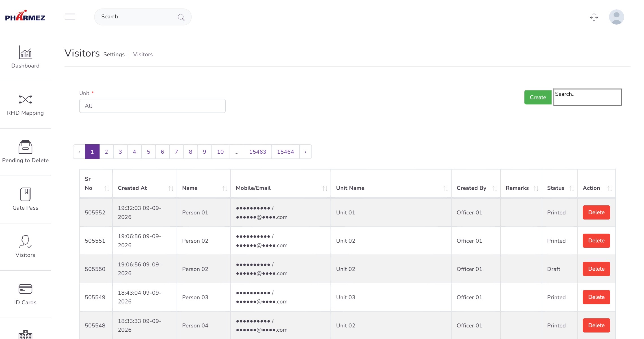Click the Visitors breadcrumb link
The image size is (644, 339).
(x=143, y=55)
